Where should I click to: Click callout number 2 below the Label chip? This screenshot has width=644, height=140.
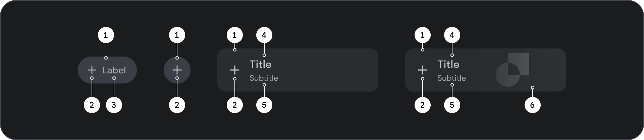point(92,105)
